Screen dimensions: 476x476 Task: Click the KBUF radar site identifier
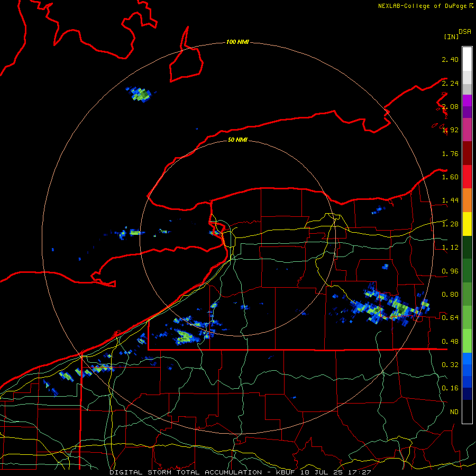click(x=286, y=472)
